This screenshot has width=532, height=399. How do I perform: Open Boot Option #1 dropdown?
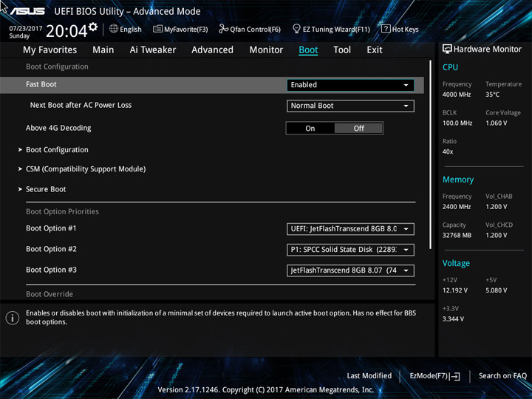coord(350,229)
